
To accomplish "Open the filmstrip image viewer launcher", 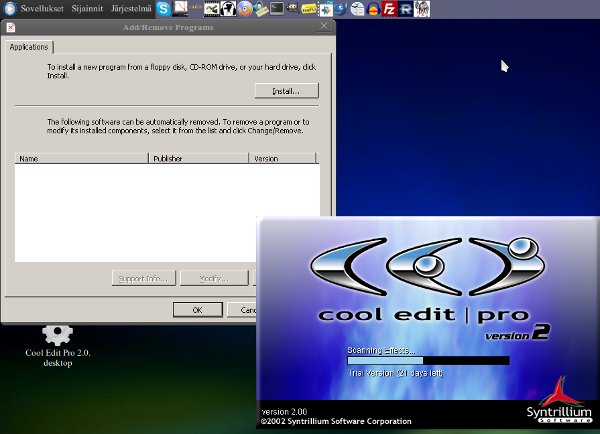I will (211, 9).
